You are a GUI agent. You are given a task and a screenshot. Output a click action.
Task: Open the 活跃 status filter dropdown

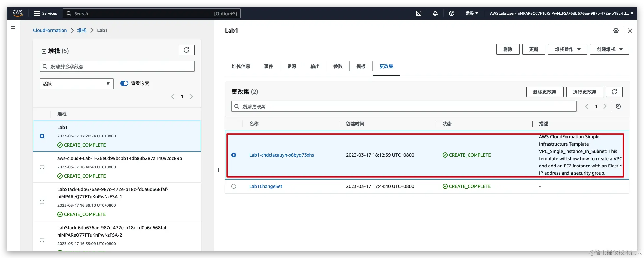(77, 84)
